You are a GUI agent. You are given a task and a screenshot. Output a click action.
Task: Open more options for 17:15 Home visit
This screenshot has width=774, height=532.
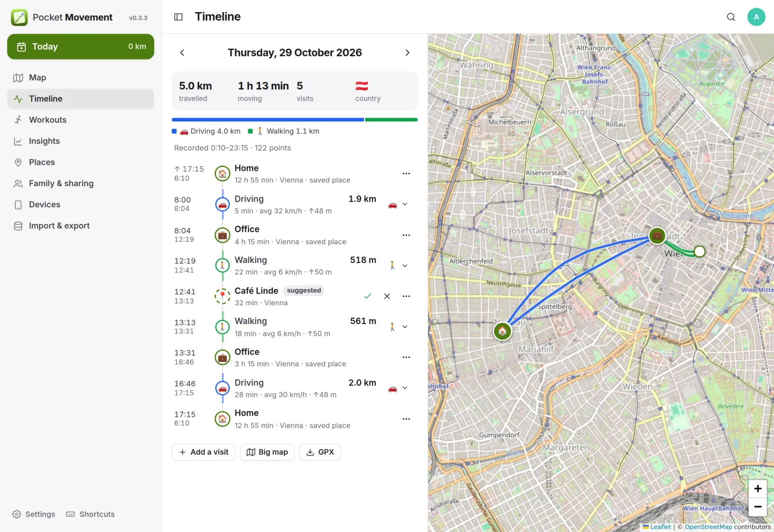(x=406, y=419)
